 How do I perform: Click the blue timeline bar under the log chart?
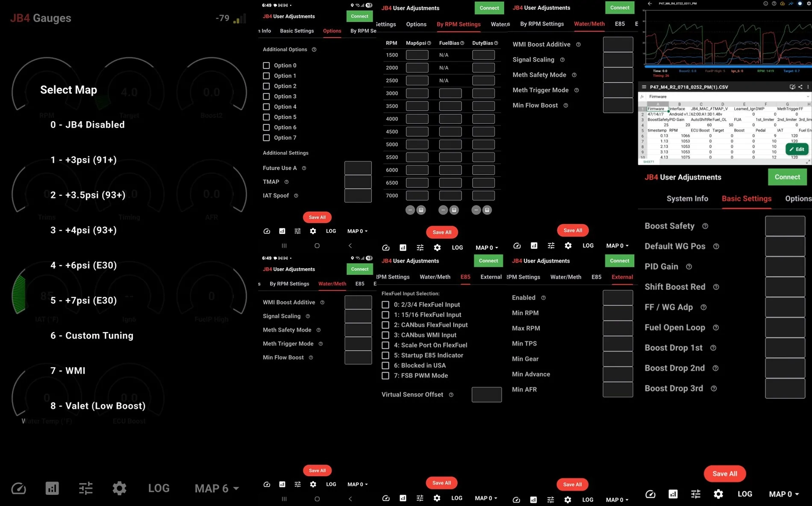pos(728,66)
